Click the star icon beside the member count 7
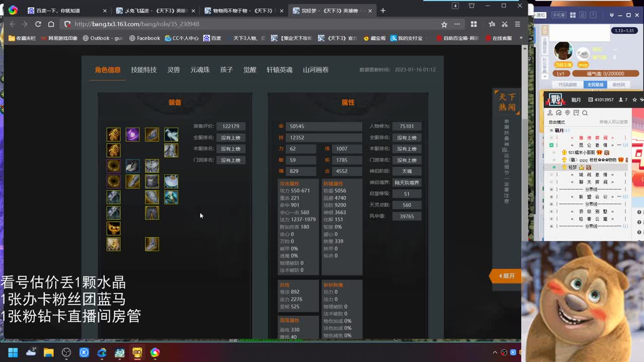The width and height of the screenshot is (644, 362). click(635, 100)
